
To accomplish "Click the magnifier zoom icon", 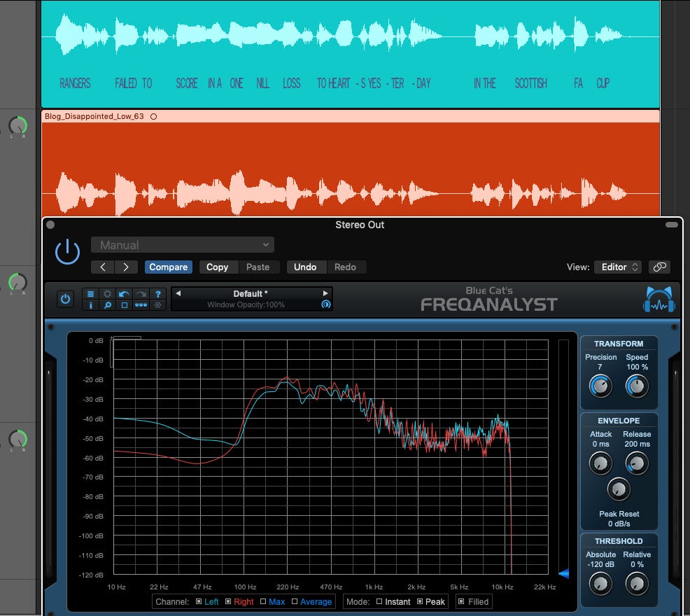I will pos(107,305).
